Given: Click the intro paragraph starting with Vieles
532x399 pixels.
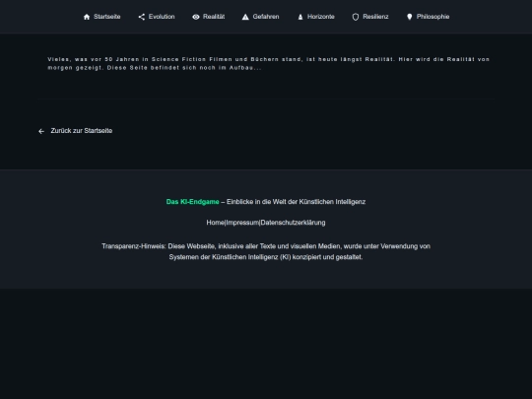Looking at the screenshot, I should tap(268, 63).
